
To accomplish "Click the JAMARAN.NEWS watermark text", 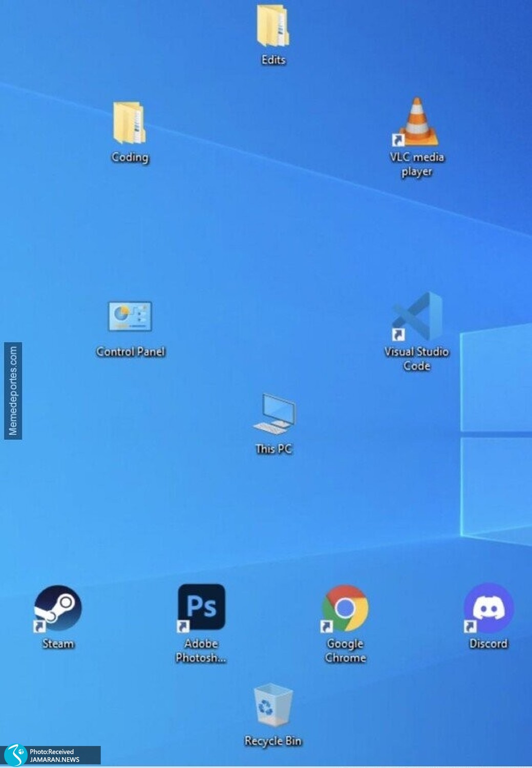I will [x=55, y=759].
